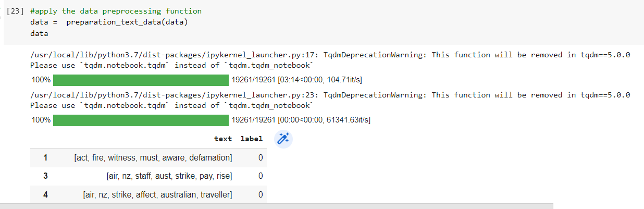
Task: Click the magic wand table conversion icon
Action: 284,139
